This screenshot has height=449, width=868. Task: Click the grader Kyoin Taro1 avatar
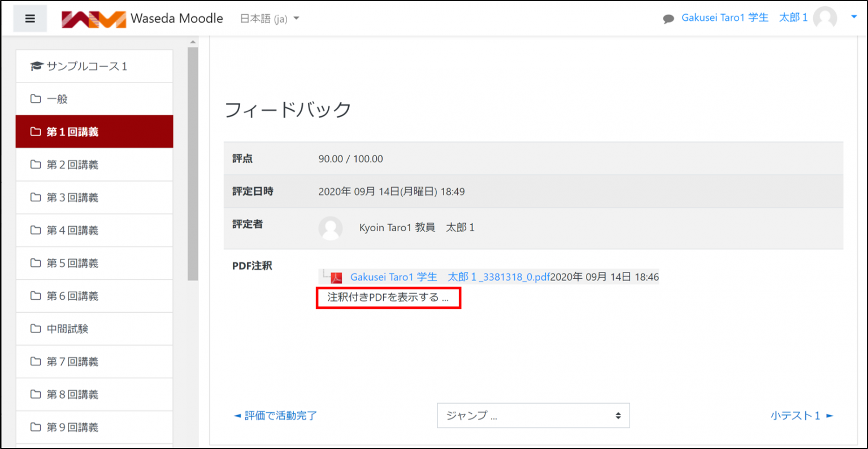[x=331, y=228]
